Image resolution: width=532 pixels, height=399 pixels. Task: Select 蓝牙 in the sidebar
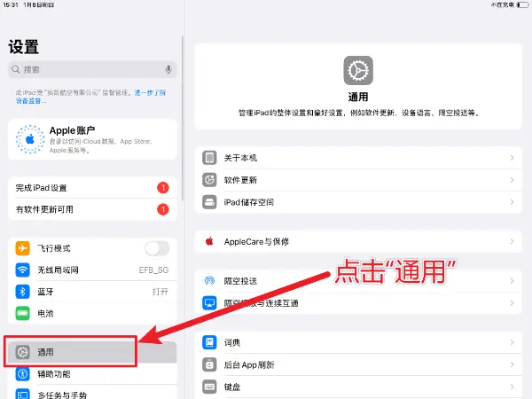pos(92,292)
